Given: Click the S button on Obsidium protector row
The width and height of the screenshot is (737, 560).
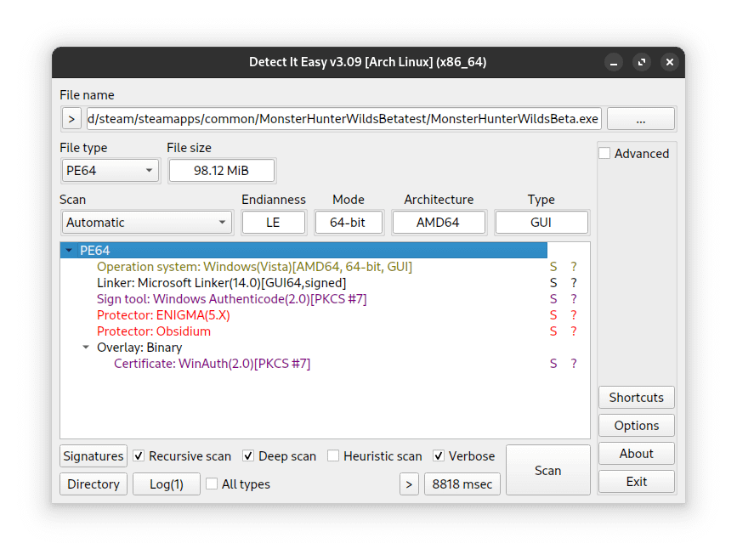Looking at the screenshot, I should [x=553, y=331].
